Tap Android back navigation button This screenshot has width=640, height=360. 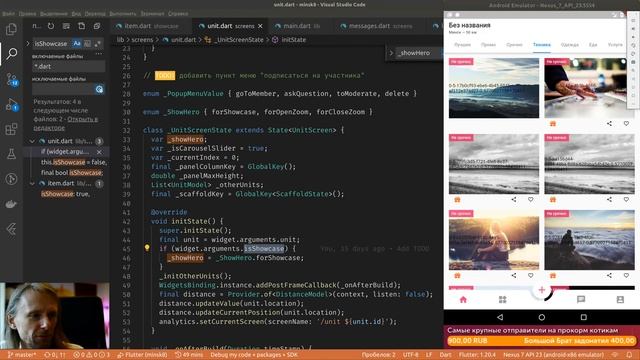(x=500, y=317)
